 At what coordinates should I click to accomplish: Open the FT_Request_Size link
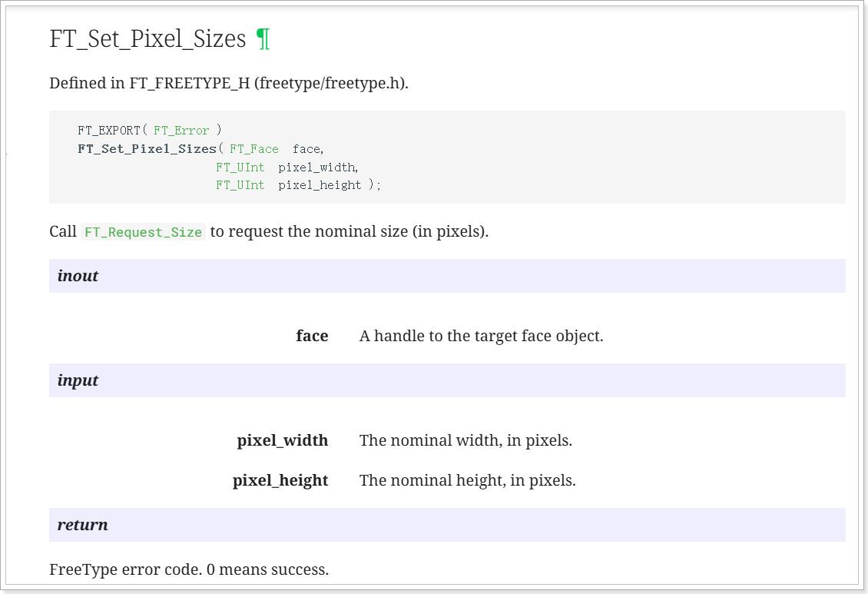click(143, 232)
